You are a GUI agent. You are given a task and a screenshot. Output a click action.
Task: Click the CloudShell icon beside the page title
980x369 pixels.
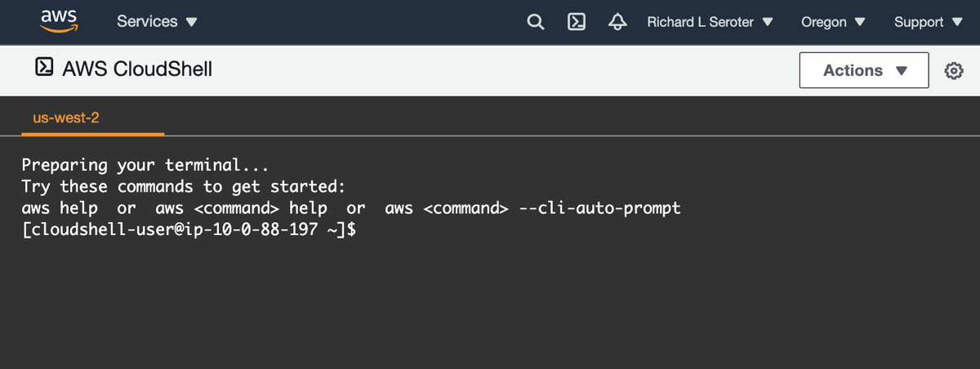44,68
